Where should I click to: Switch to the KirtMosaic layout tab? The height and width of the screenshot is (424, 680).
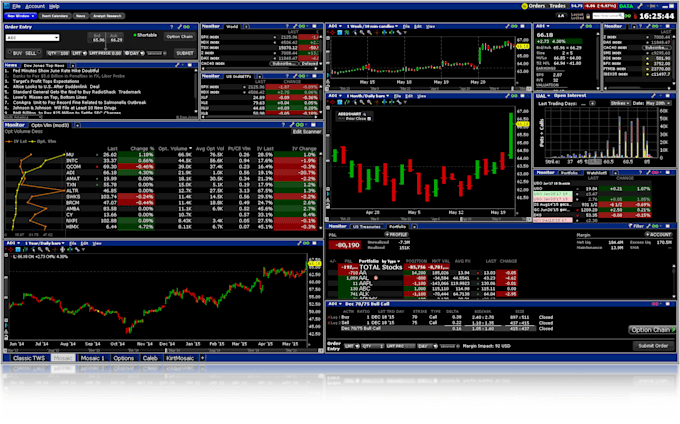tap(180, 358)
